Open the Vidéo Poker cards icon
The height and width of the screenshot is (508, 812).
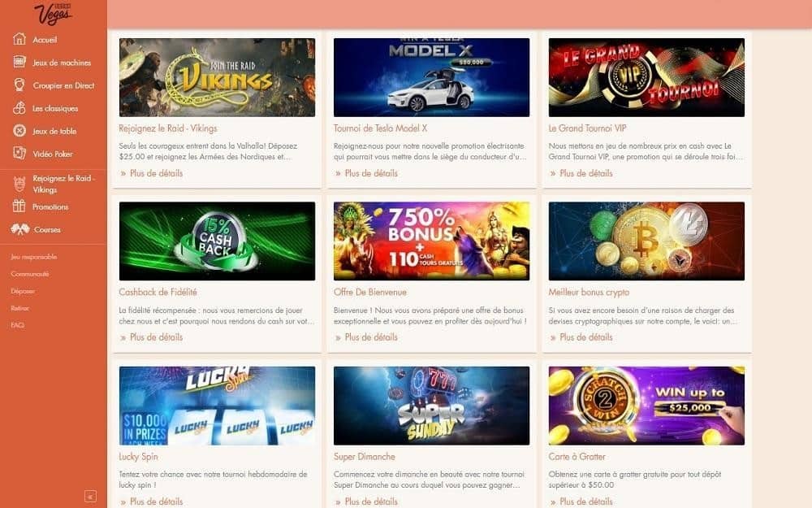click(x=19, y=154)
